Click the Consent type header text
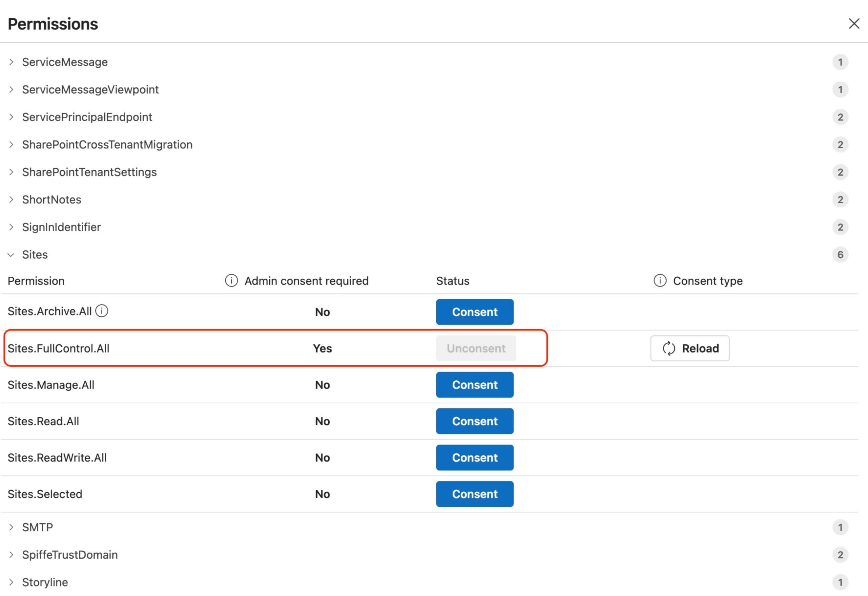868x596 pixels. click(x=708, y=281)
